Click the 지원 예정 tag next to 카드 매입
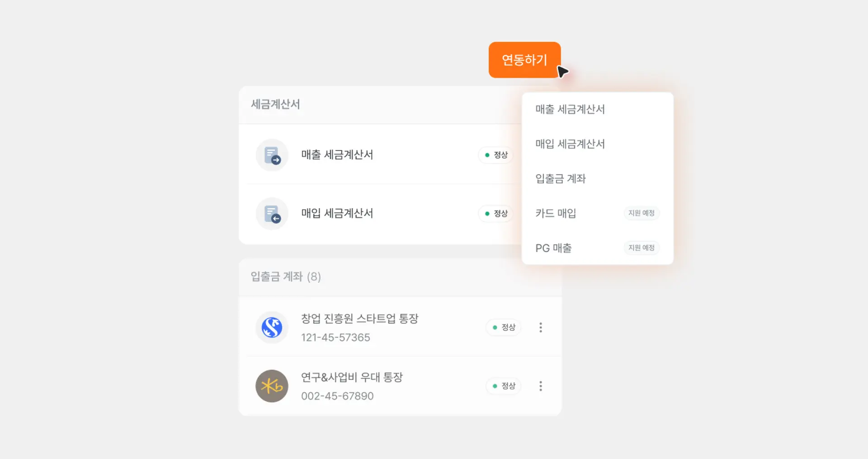868x459 pixels. coord(642,213)
